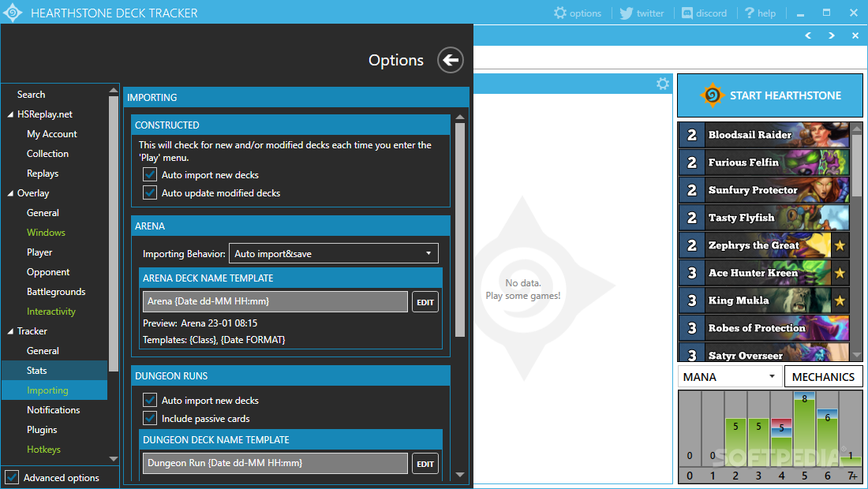Click the next arrow in blue bar
The height and width of the screenshot is (489, 868).
[832, 35]
